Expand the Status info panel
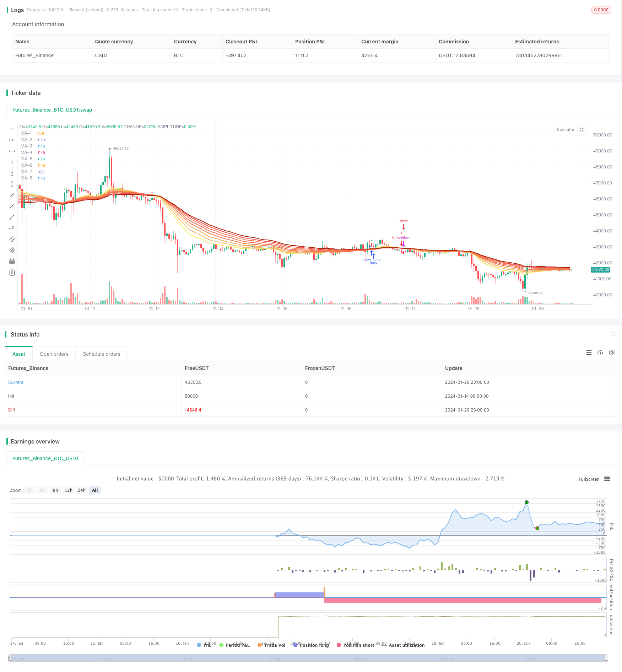 coord(613,334)
